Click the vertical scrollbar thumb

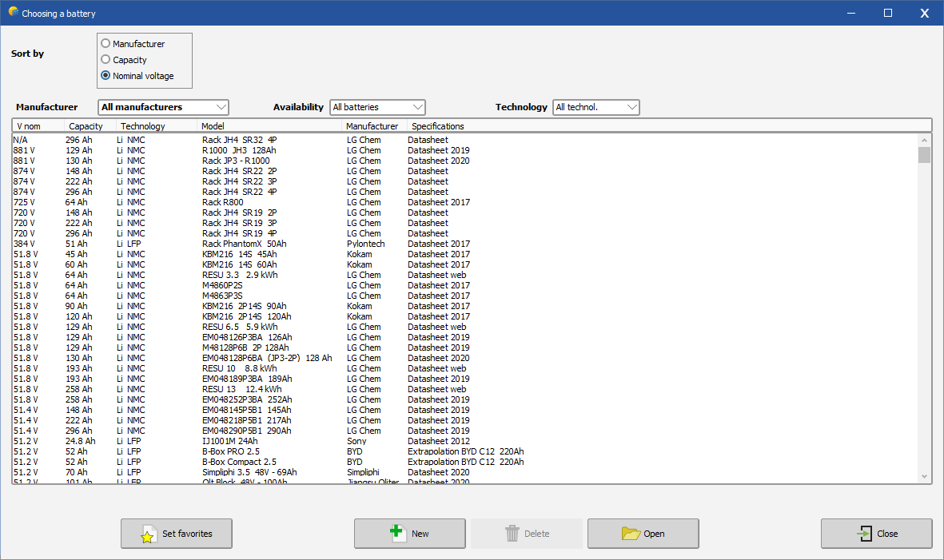924,155
